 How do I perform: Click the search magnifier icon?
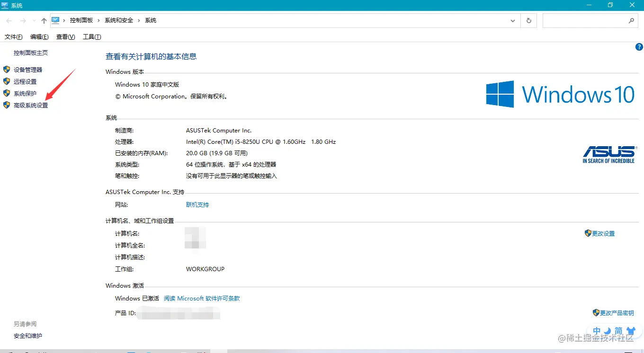click(631, 21)
